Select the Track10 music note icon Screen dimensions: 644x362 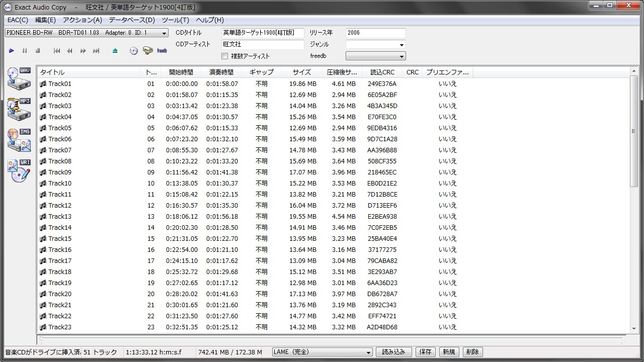[43, 184]
